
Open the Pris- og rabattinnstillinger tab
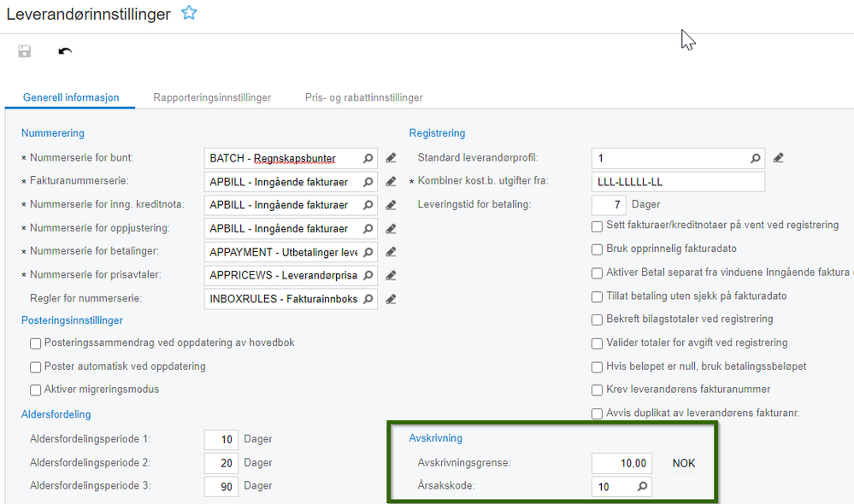tap(363, 97)
